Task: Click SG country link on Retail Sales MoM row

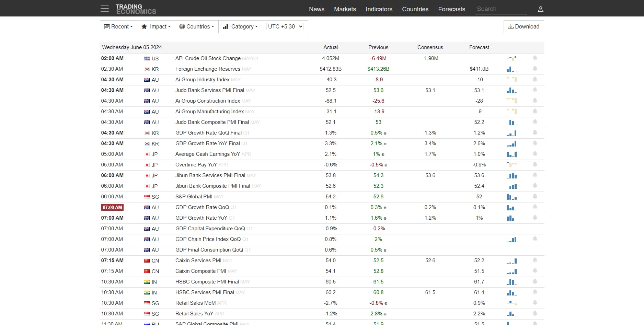Action: [155, 303]
